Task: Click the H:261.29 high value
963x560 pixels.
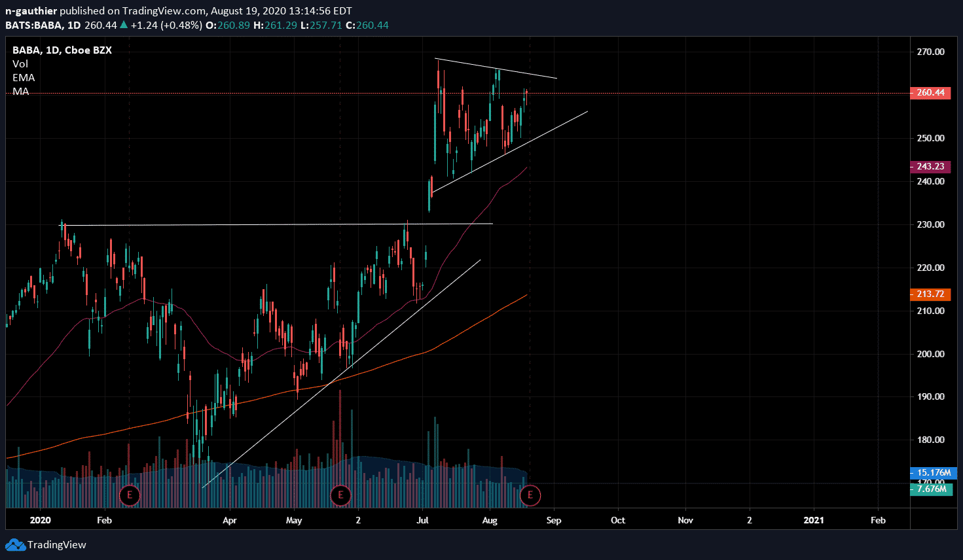Action: [276, 26]
